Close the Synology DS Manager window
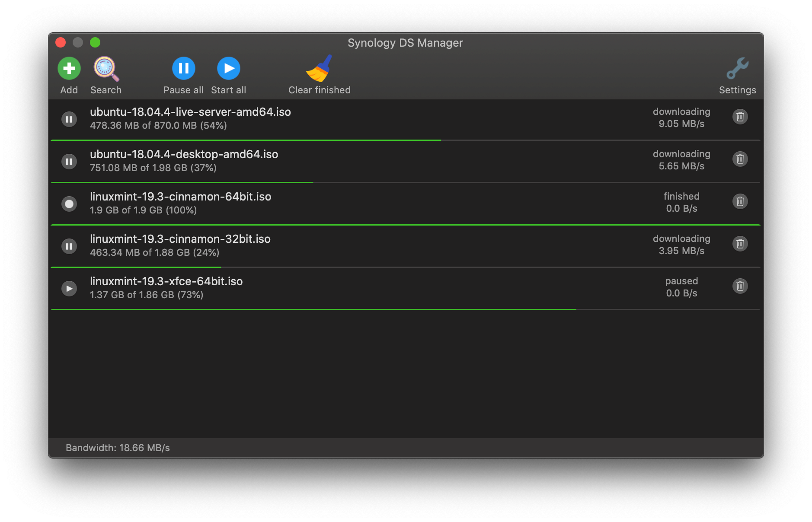 (61, 42)
